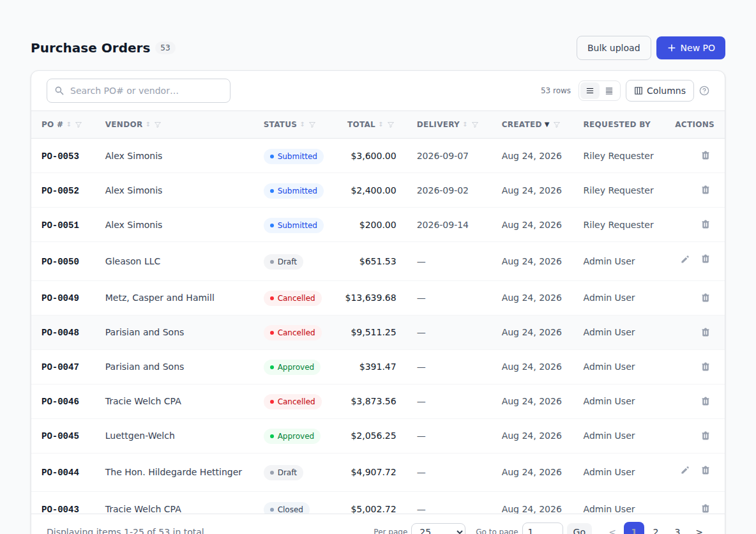The height and width of the screenshot is (534, 756).
Task: Click Submitted status badge of PO-0052
Action: pyautogui.click(x=293, y=190)
